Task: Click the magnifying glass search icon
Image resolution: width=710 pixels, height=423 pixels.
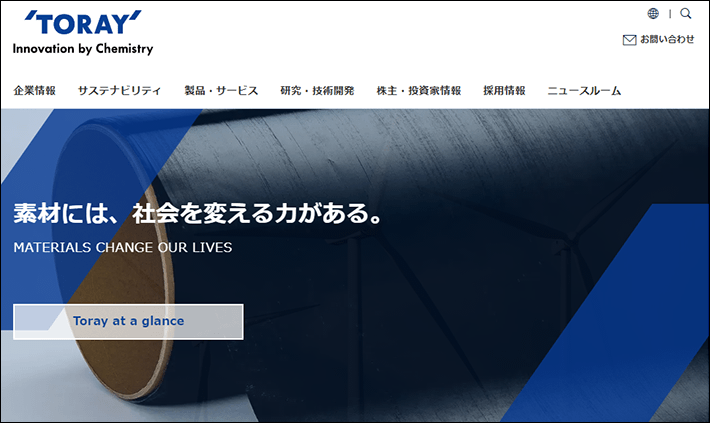Action: 686,14
